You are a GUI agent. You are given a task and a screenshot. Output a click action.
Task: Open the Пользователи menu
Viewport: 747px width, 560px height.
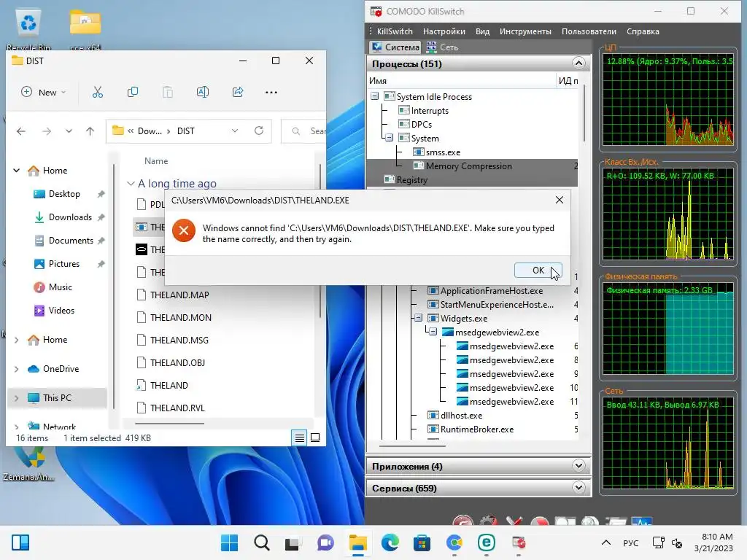(x=589, y=31)
